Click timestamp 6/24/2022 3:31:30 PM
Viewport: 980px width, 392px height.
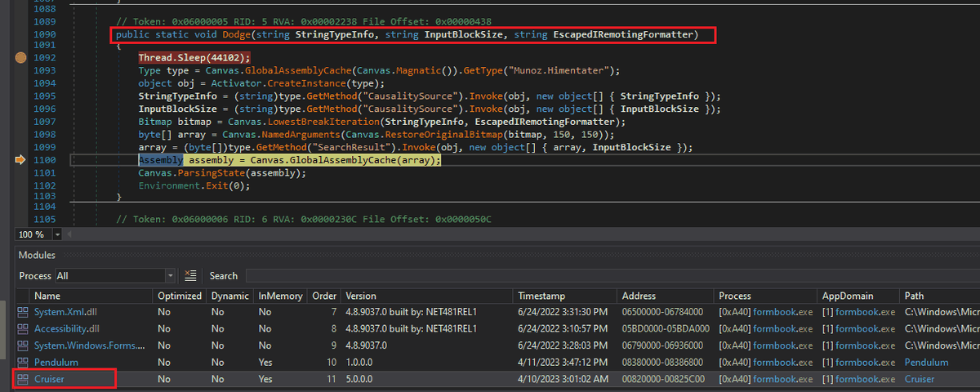564,313
